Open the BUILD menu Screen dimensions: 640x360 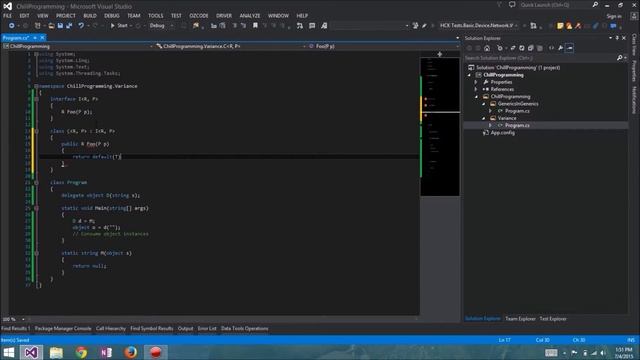coord(90,16)
